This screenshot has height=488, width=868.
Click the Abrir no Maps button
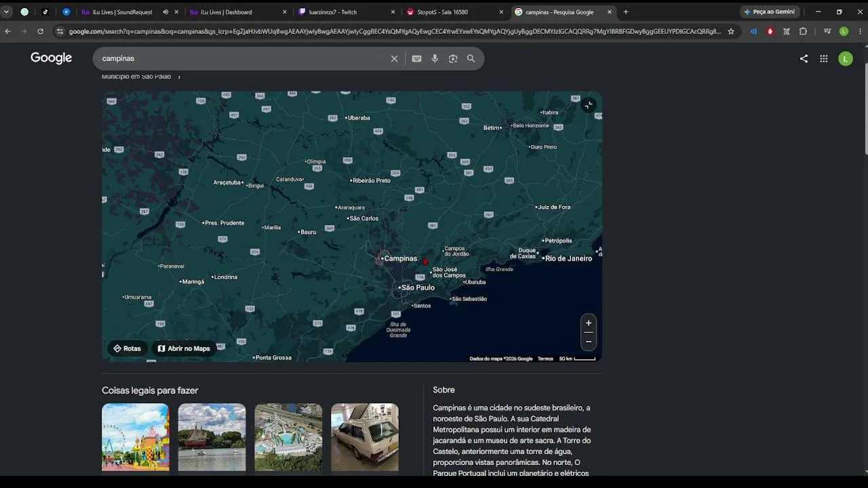click(184, 348)
